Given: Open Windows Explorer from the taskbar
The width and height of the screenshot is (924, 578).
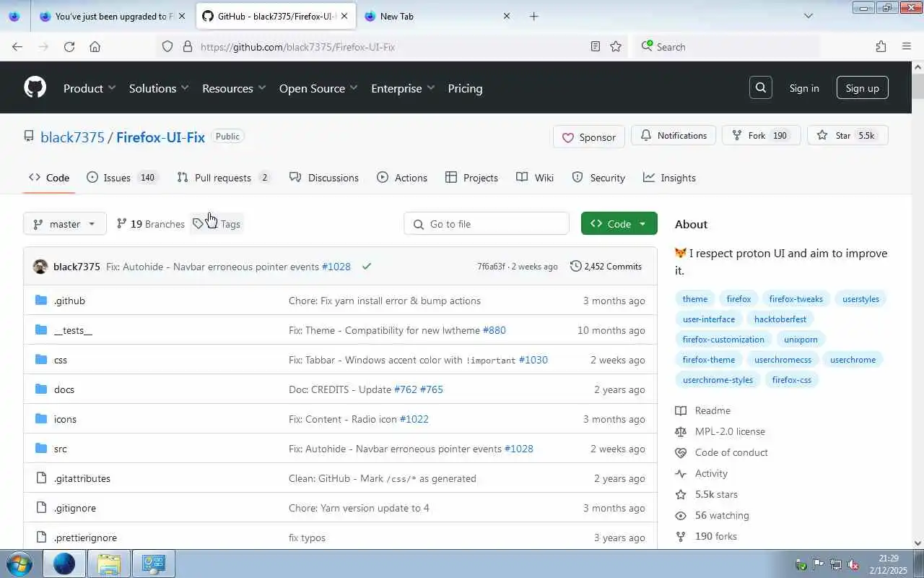Looking at the screenshot, I should coord(109,564).
